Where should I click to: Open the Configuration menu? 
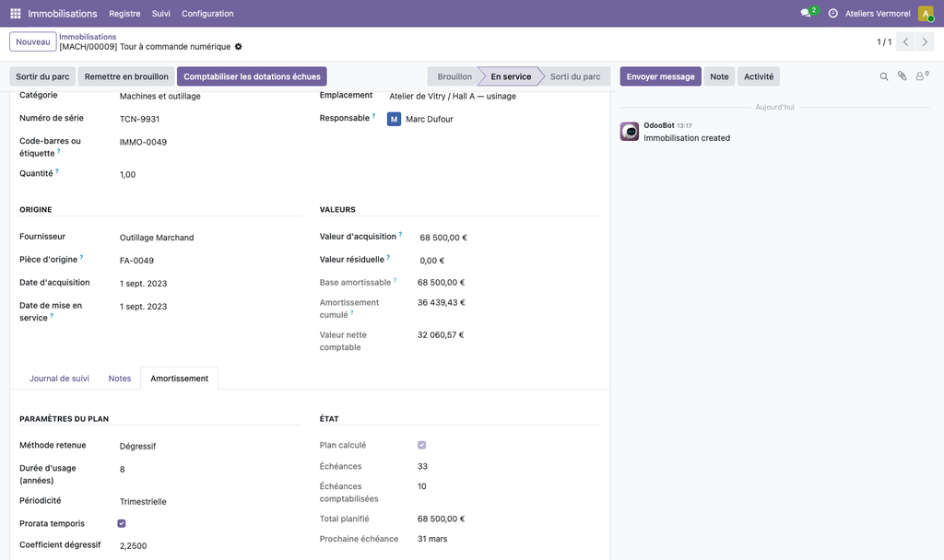207,13
